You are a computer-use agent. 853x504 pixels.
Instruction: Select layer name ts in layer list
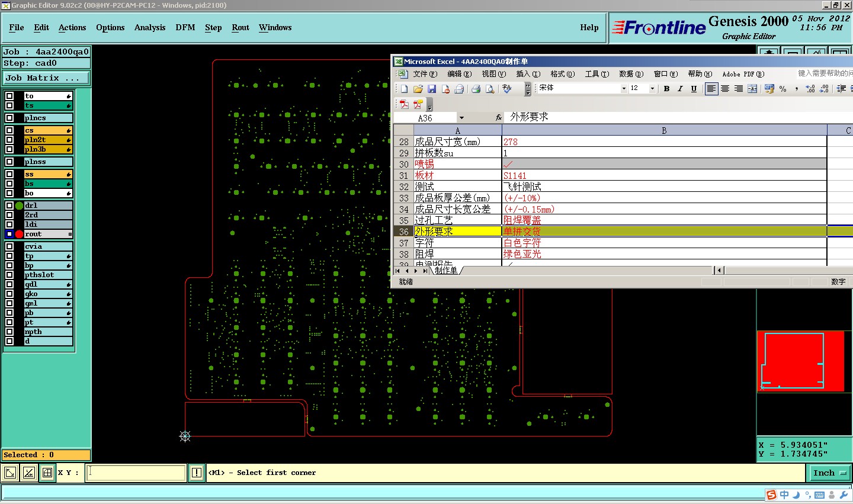click(48, 105)
